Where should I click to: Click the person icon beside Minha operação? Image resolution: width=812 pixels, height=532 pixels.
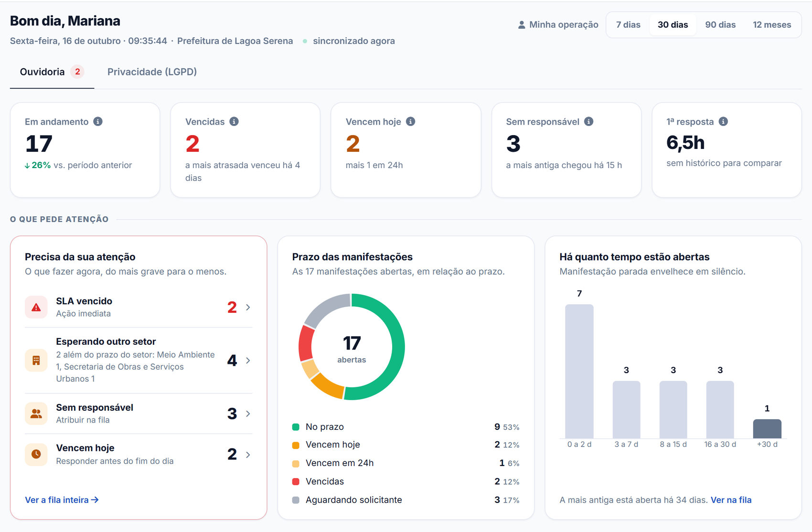click(x=522, y=25)
